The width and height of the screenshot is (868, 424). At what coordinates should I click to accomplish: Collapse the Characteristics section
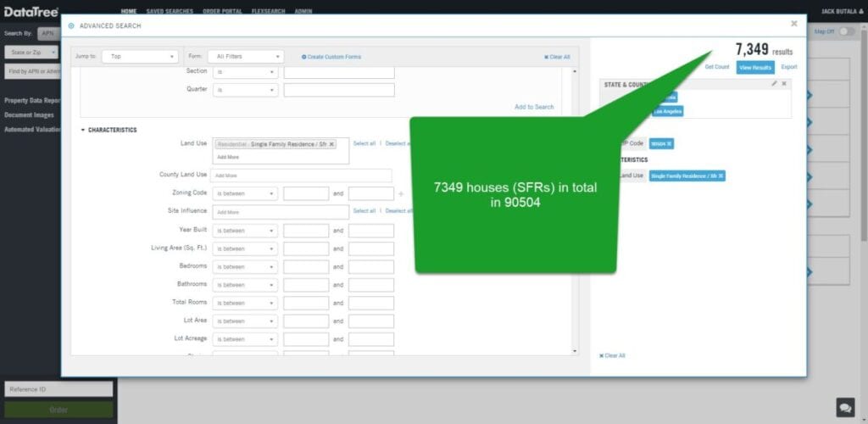pos(83,130)
